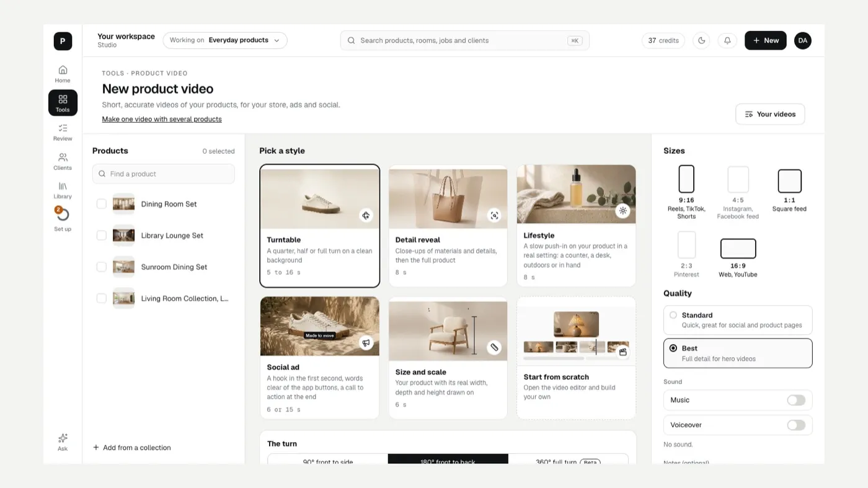Open Start from scratch editor card

click(x=577, y=358)
